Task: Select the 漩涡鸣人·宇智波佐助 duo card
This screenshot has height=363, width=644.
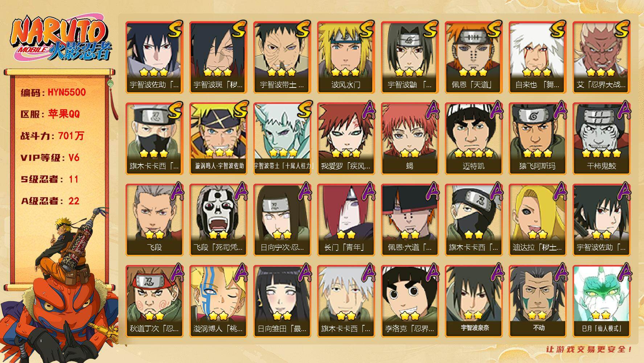Action: tap(218, 138)
